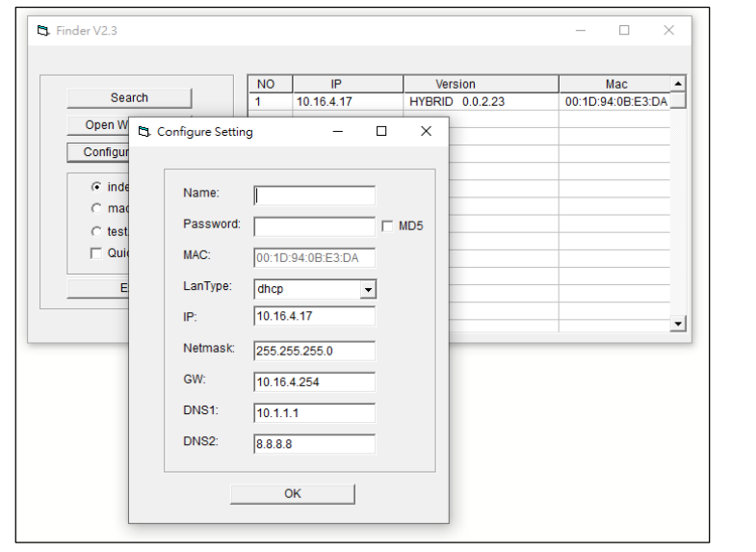Screen dimensions: 756x552
Task: Close the Finder V2.3 window
Action: coord(668,31)
